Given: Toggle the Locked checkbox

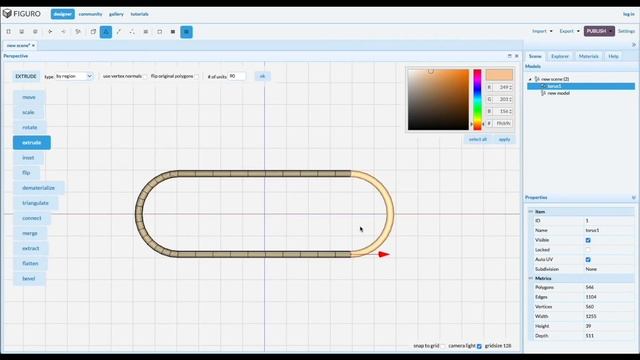Looking at the screenshot, I should [x=588, y=250].
